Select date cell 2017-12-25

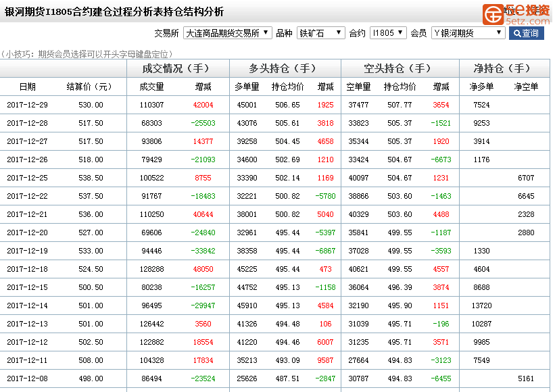[27, 178]
